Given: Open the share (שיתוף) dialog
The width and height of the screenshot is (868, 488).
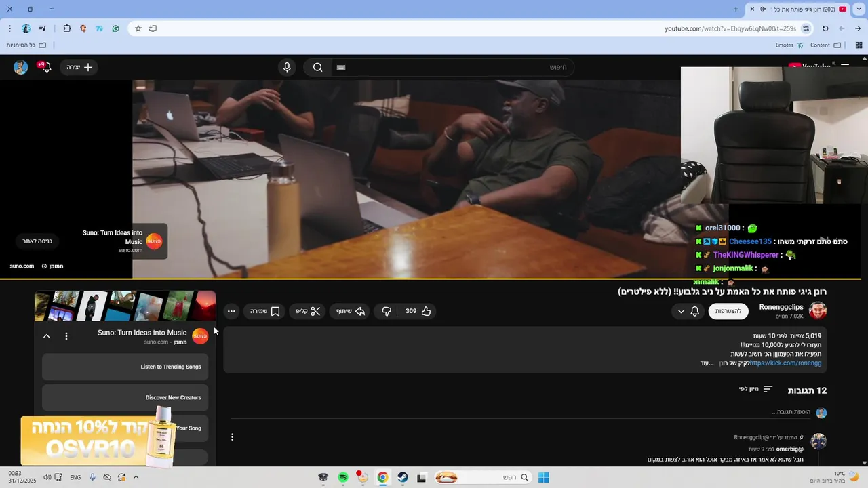Looking at the screenshot, I should [x=351, y=311].
